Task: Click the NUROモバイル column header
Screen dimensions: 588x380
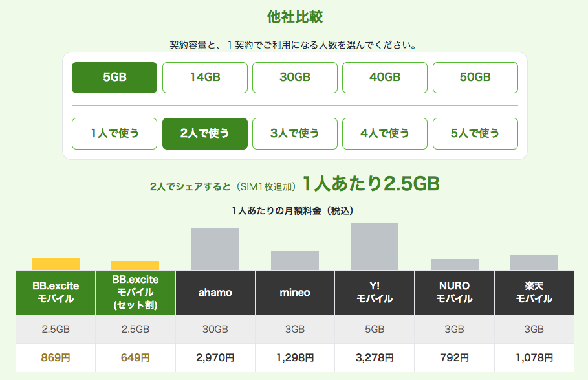Action: pyautogui.click(x=454, y=293)
